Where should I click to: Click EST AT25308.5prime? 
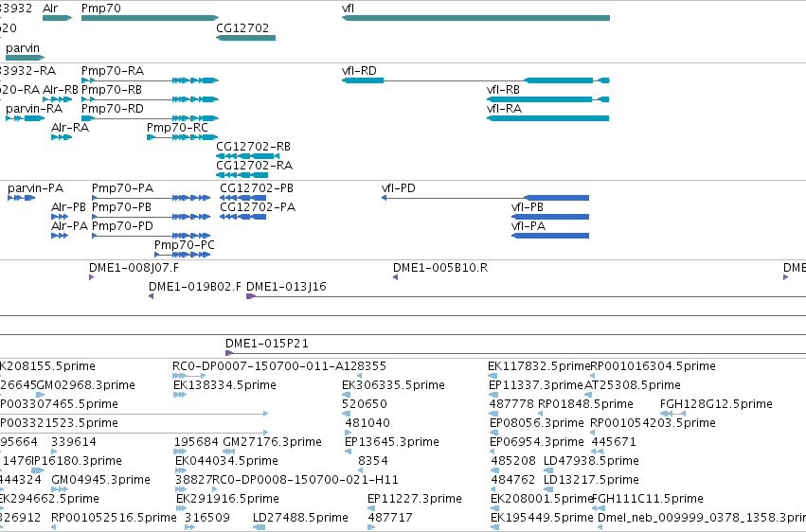[633, 385]
